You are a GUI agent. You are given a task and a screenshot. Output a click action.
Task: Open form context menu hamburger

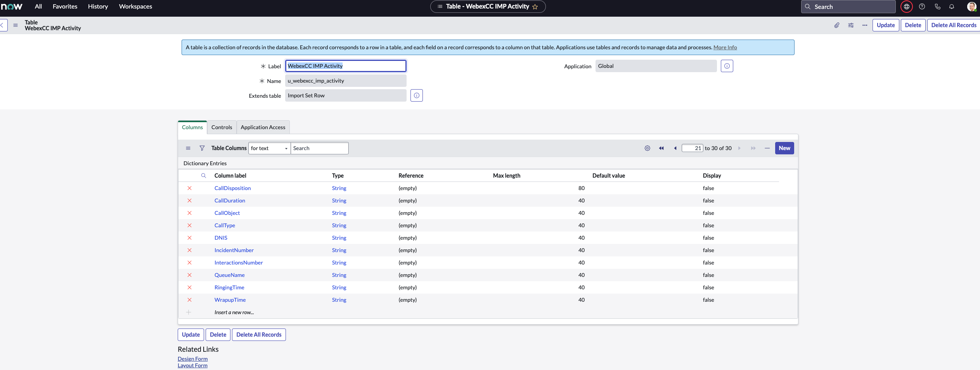(x=16, y=25)
